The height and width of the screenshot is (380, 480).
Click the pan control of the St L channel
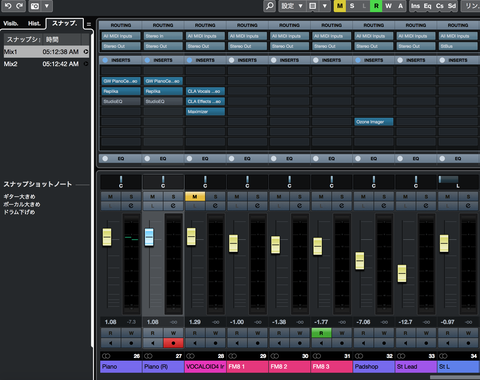[x=458, y=182]
